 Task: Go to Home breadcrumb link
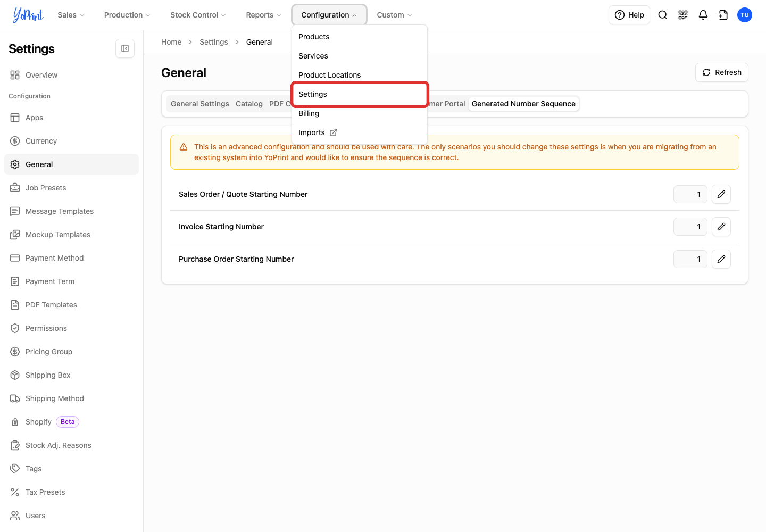pyautogui.click(x=171, y=42)
